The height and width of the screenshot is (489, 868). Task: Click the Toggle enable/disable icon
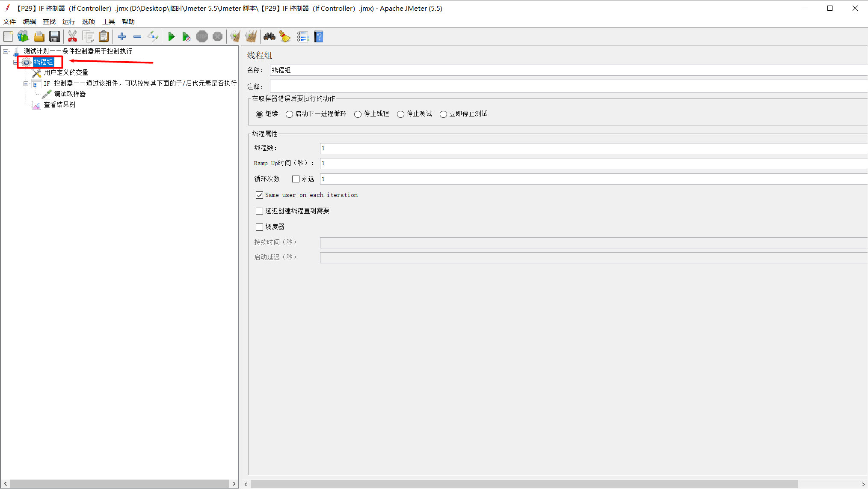pos(153,37)
